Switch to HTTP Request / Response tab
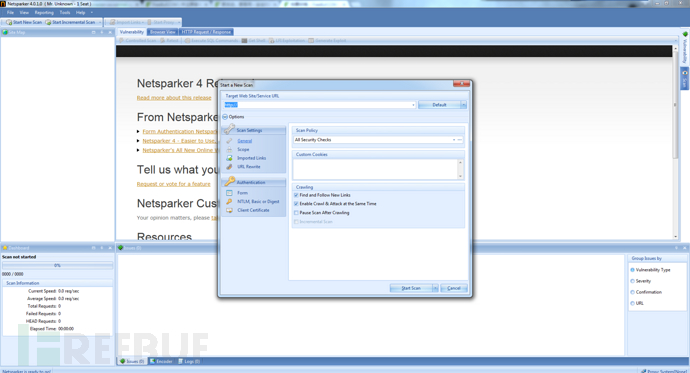The height and width of the screenshot is (373, 690). [x=206, y=32]
